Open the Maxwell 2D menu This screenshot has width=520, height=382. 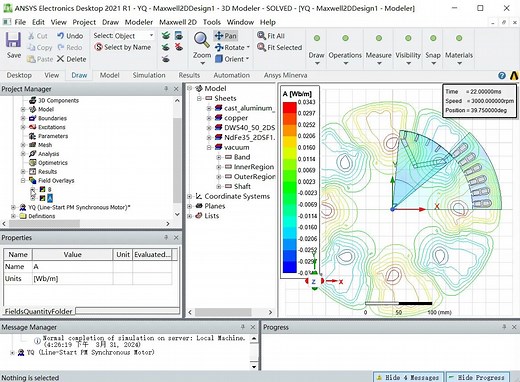[x=178, y=22]
